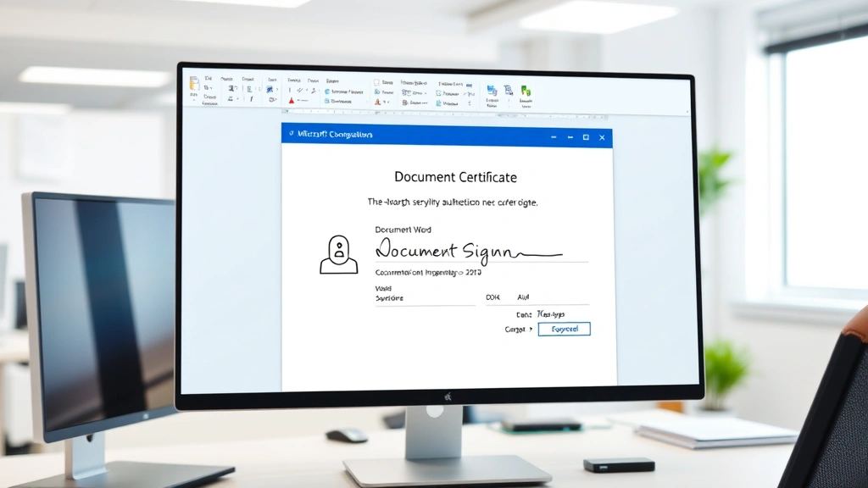868x488 pixels.
Task: Expand the Cancel dropdown in the certificate dialog
Action: tap(531, 329)
